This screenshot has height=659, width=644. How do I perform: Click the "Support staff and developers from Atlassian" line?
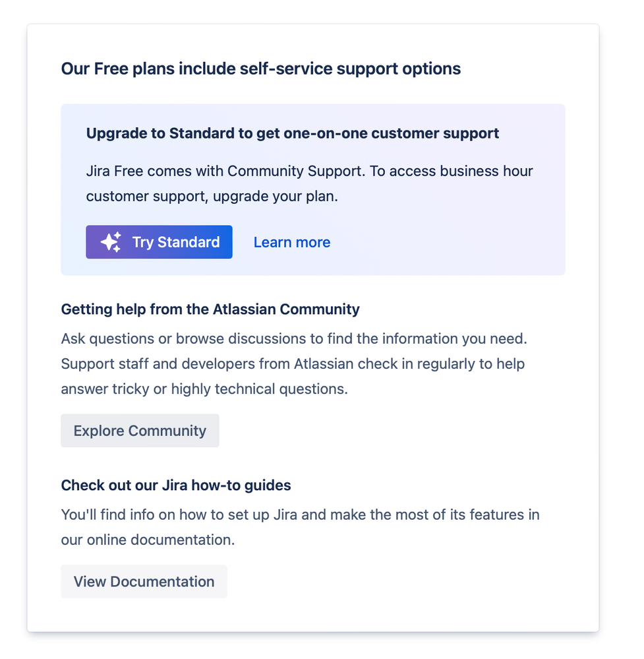293,364
